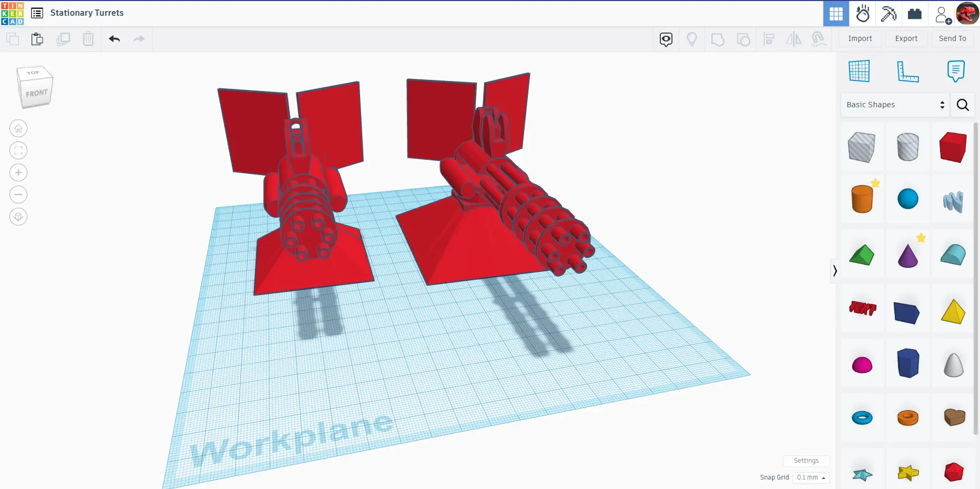Pick the red solid Box shape
The height and width of the screenshot is (489, 980).
click(x=953, y=147)
